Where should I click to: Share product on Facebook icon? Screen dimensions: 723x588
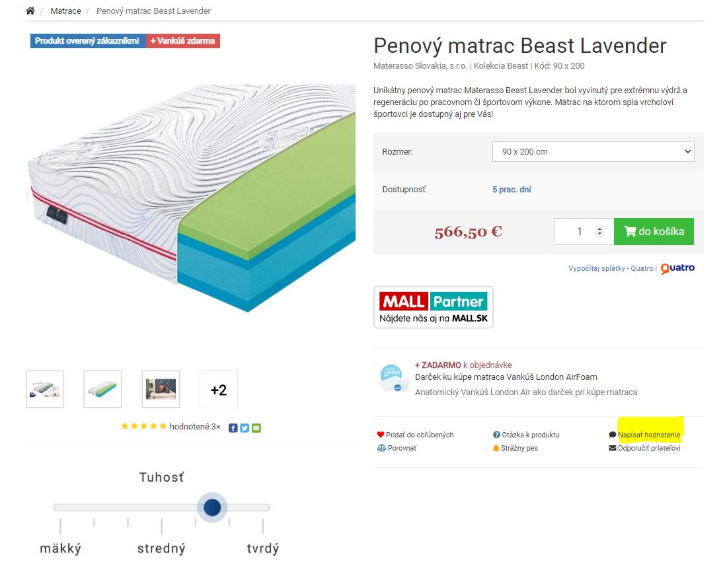[233, 428]
